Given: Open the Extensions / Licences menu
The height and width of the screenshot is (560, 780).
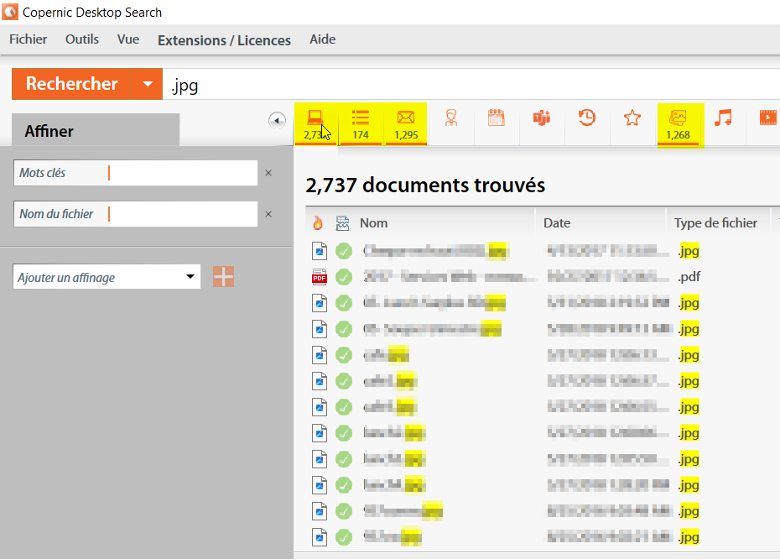Looking at the screenshot, I should coord(224,40).
